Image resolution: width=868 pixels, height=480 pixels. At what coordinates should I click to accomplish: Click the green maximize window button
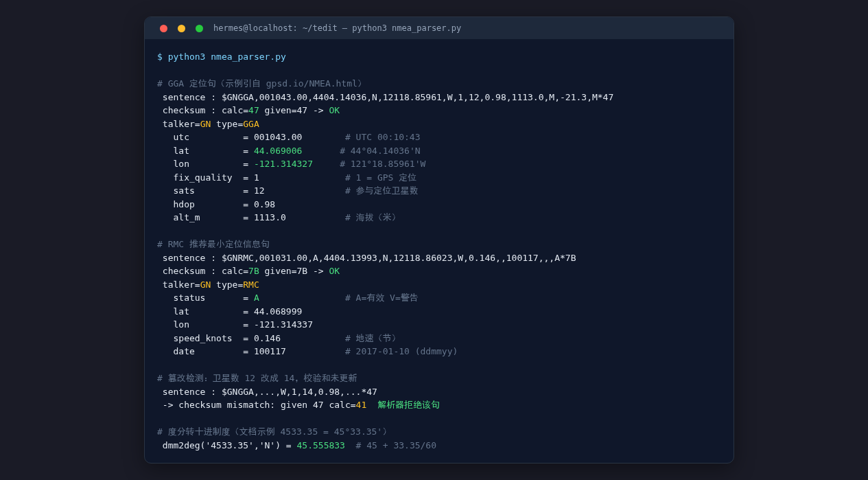coord(199,28)
